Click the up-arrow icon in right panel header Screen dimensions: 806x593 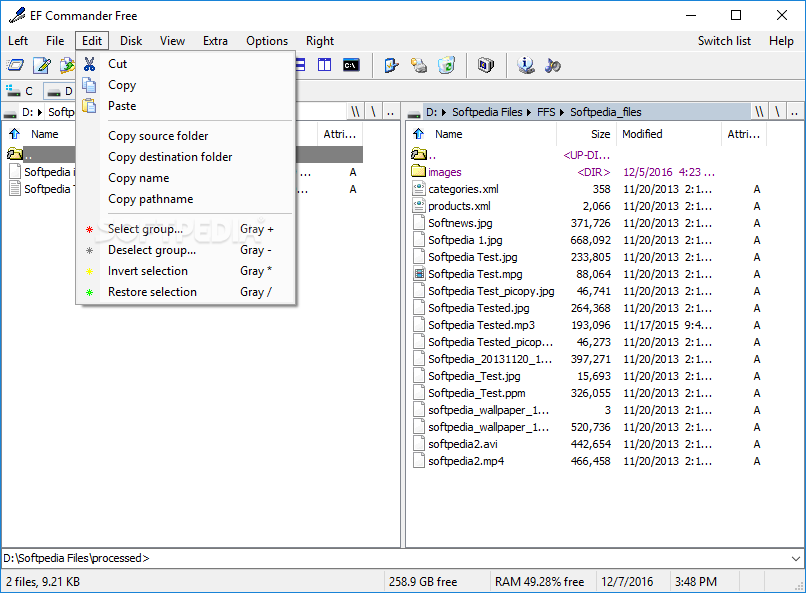pyautogui.click(x=419, y=134)
